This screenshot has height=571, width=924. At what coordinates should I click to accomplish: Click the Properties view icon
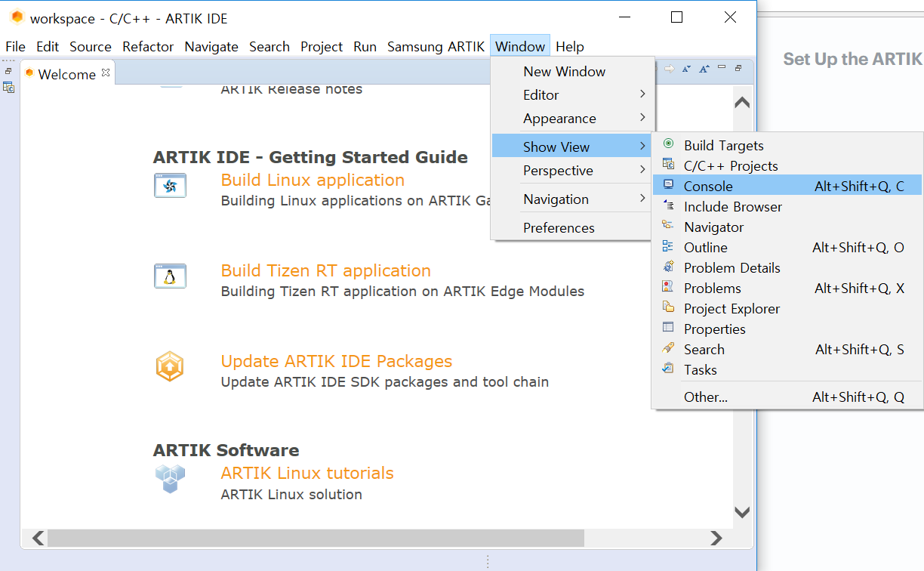point(668,327)
